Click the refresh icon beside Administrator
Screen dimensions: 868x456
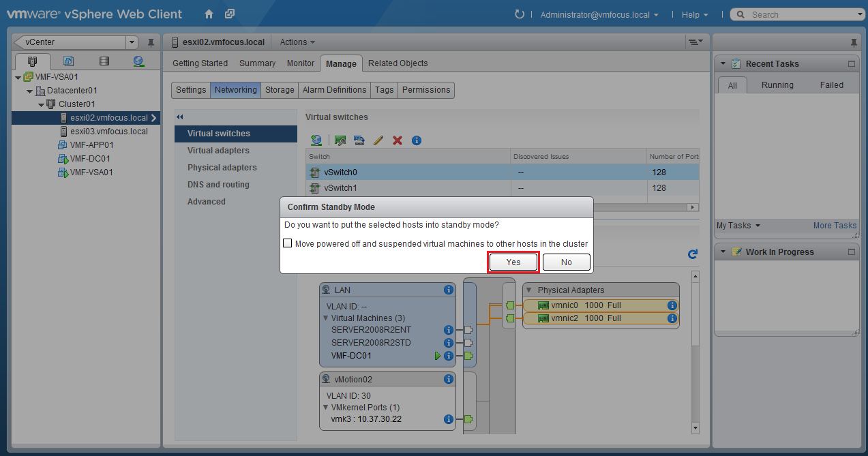tap(520, 14)
